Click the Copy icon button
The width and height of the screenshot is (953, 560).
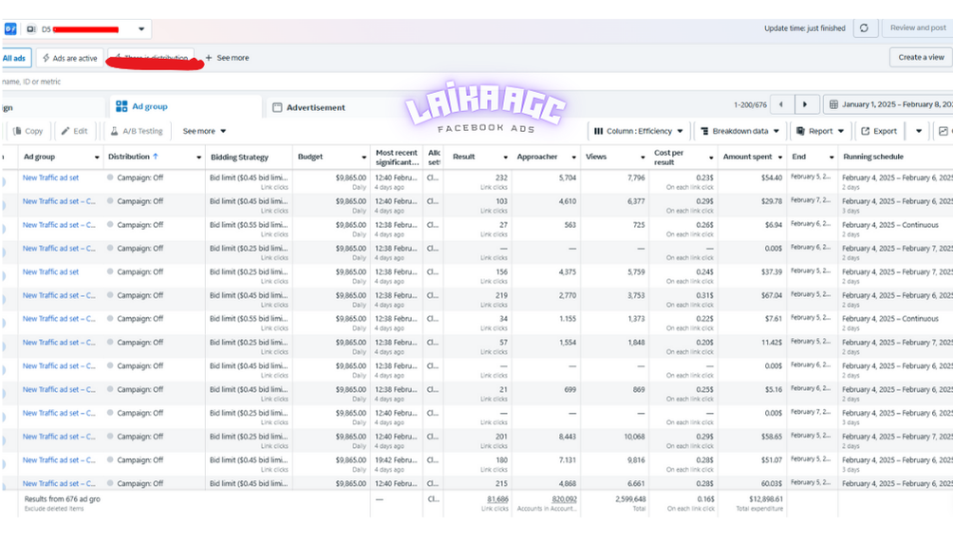coord(28,131)
